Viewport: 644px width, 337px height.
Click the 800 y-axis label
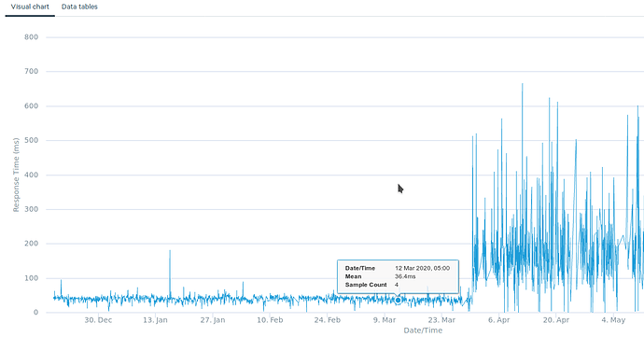coord(31,37)
